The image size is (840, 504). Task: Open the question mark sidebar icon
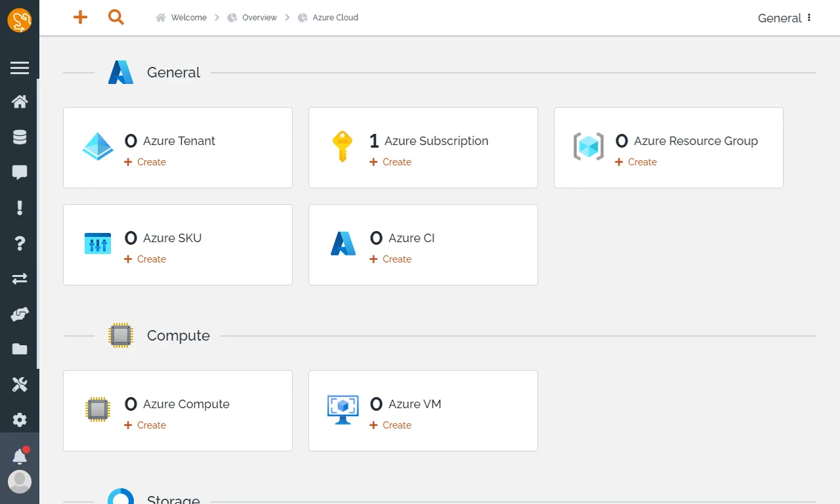pyautogui.click(x=20, y=243)
